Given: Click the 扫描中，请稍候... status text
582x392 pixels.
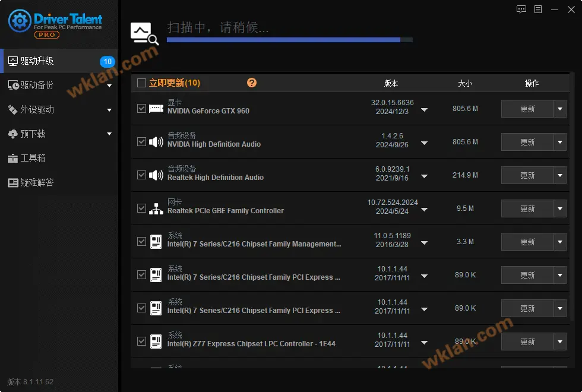Looking at the screenshot, I should tap(218, 27).
